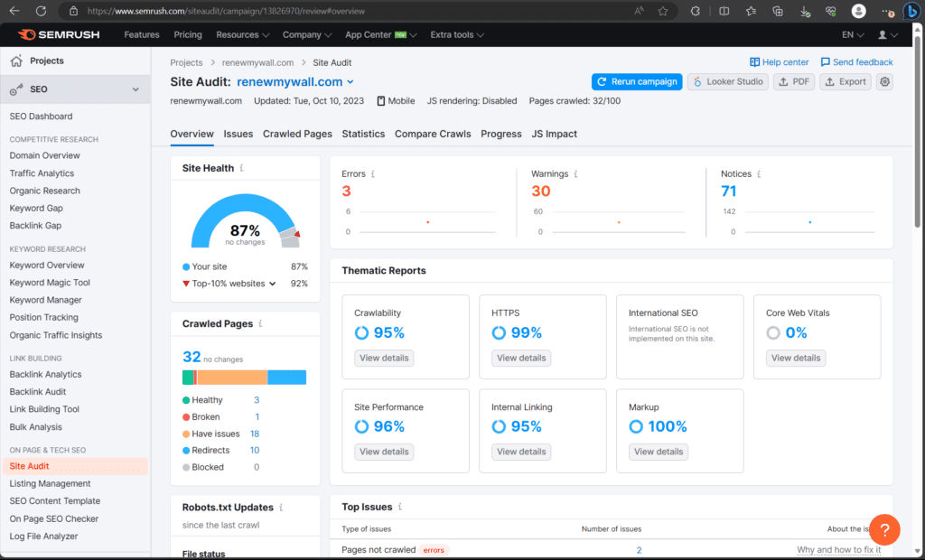Open the user account icon menu

point(887,35)
